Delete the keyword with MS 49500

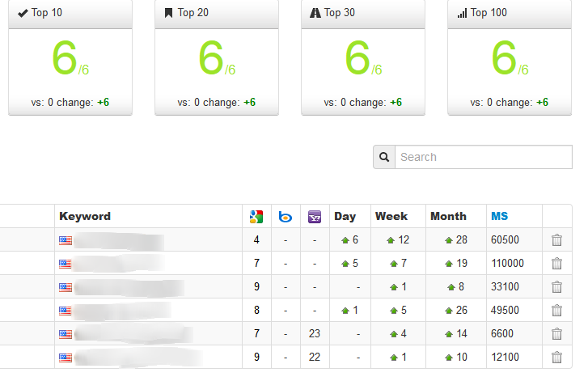tap(557, 310)
